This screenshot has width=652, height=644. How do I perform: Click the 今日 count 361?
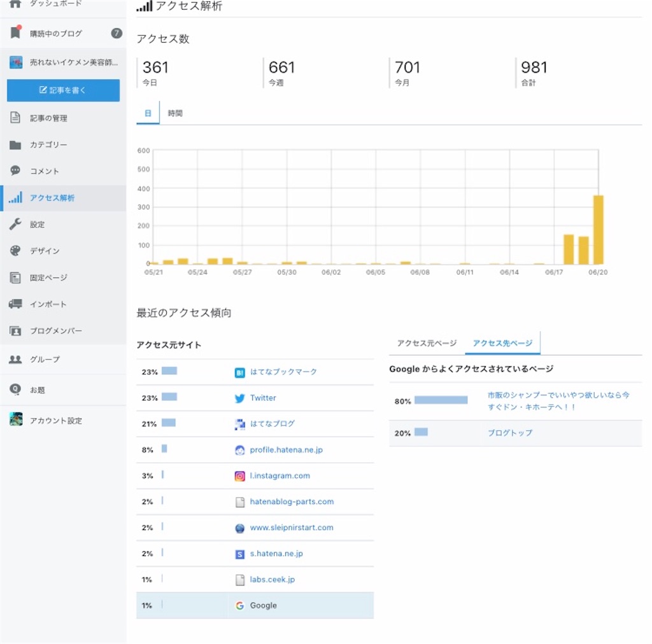click(155, 67)
